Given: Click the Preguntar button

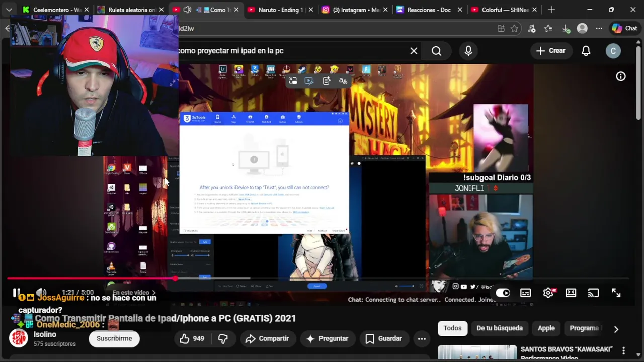Looking at the screenshot, I should coord(327,339).
